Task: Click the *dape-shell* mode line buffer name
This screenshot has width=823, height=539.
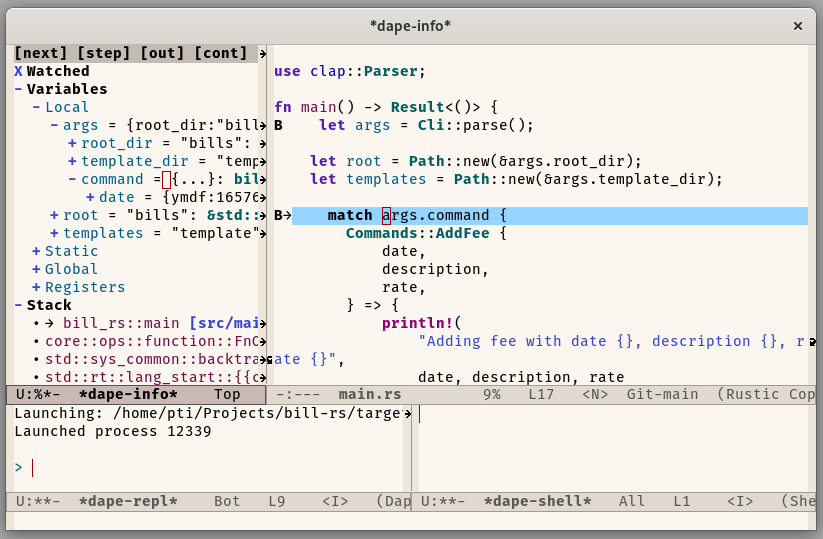Action: (537, 501)
